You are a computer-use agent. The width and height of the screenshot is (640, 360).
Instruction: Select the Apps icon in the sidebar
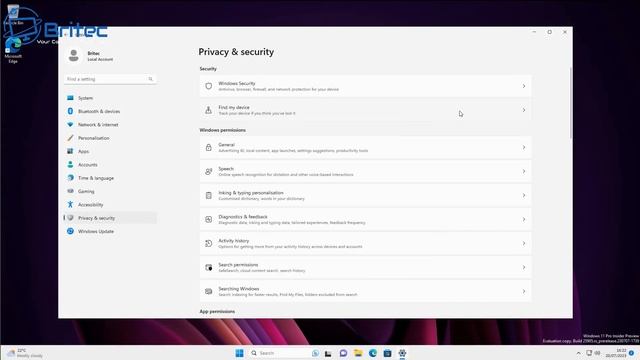pyautogui.click(x=70, y=151)
